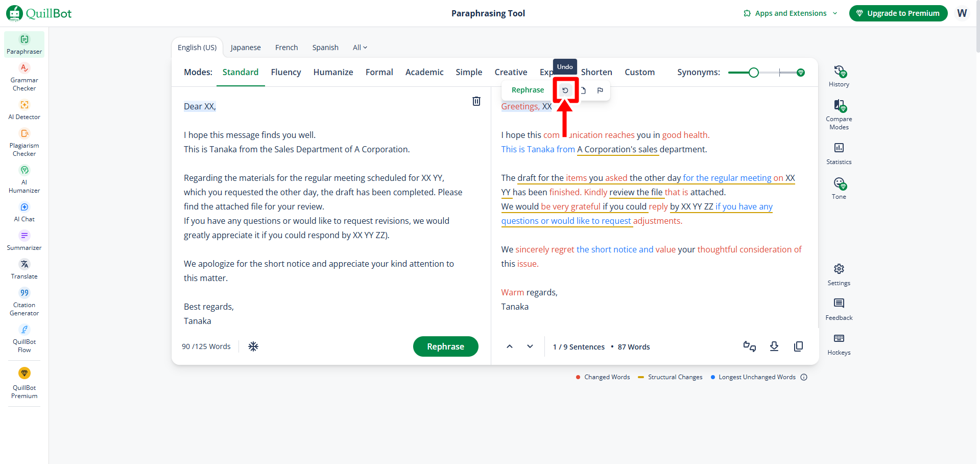Open History panel
This screenshot has height=464, width=980.
click(839, 76)
